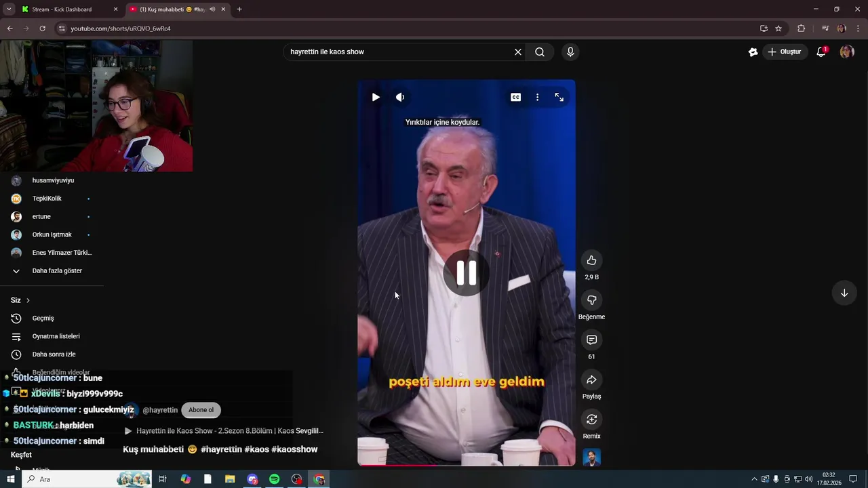Subscribe via the 'Abone ol' button
The width and height of the screenshot is (868, 488).
click(201, 410)
